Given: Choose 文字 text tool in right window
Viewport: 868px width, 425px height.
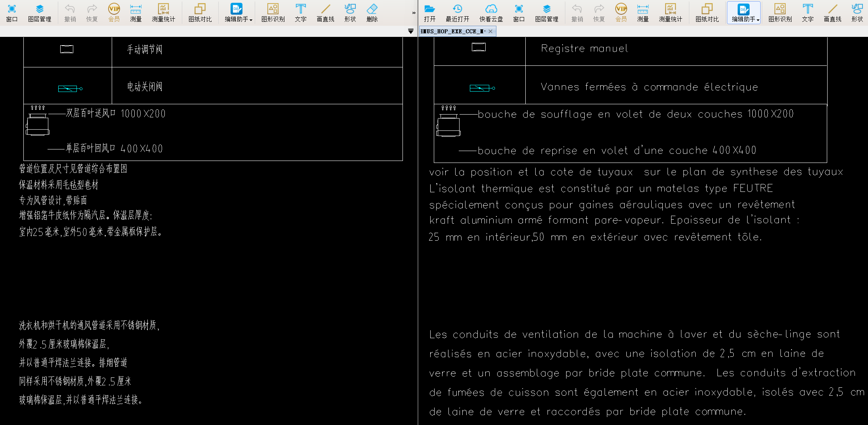Looking at the screenshot, I should 808,13.
